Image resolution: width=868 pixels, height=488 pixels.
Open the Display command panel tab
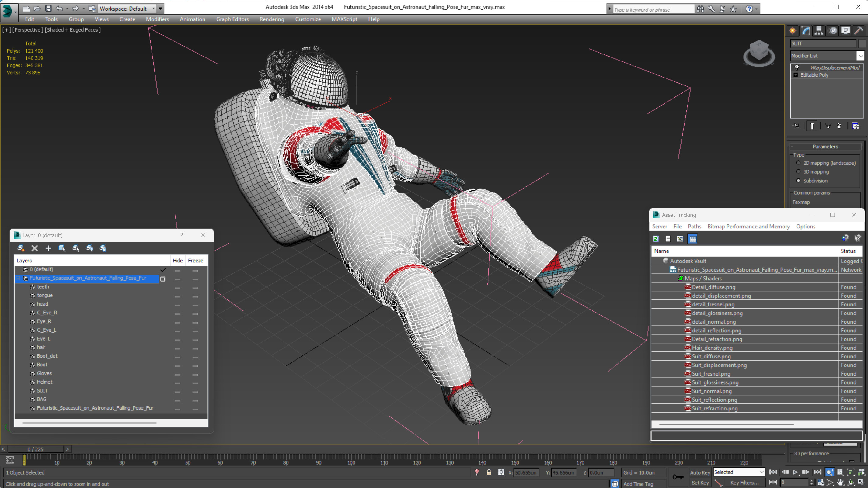coord(845,31)
